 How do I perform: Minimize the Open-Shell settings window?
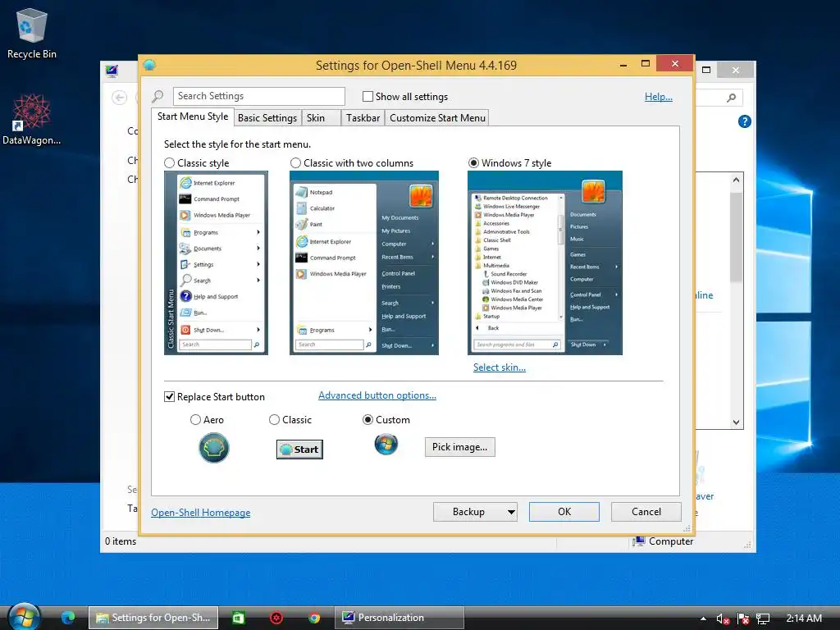(623, 65)
